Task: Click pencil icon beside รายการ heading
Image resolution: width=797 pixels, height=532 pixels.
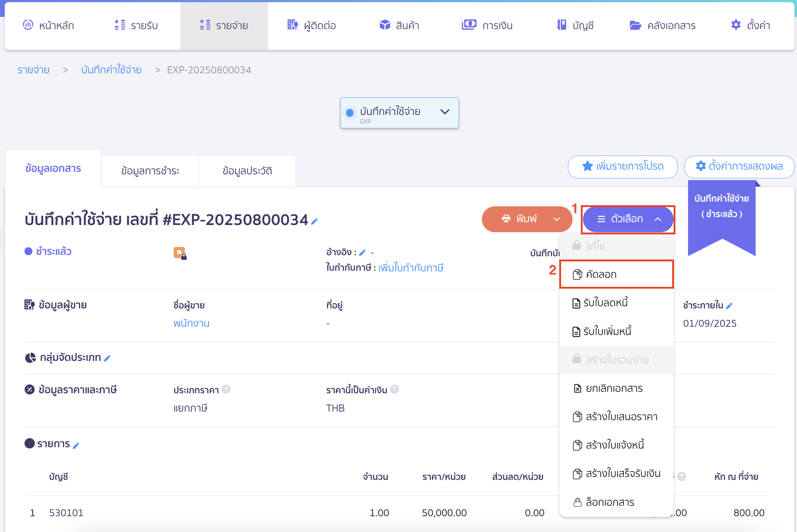Action: click(x=76, y=445)
